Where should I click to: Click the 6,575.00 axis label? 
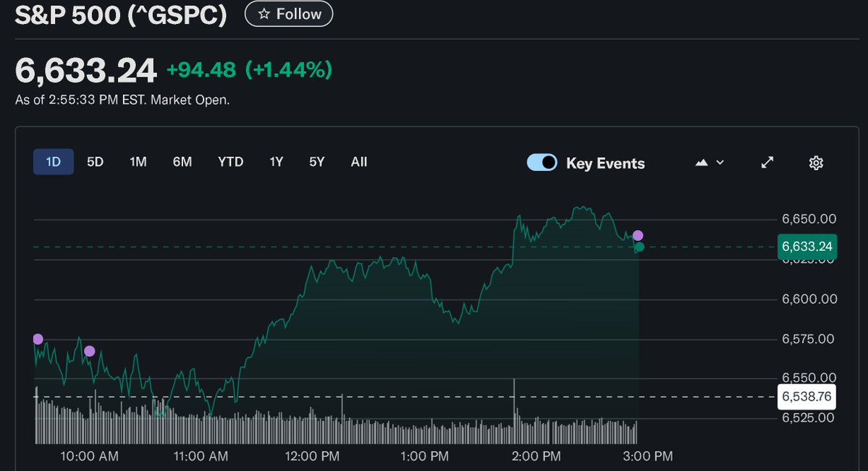pyautogui.click(x=808, y=339)
